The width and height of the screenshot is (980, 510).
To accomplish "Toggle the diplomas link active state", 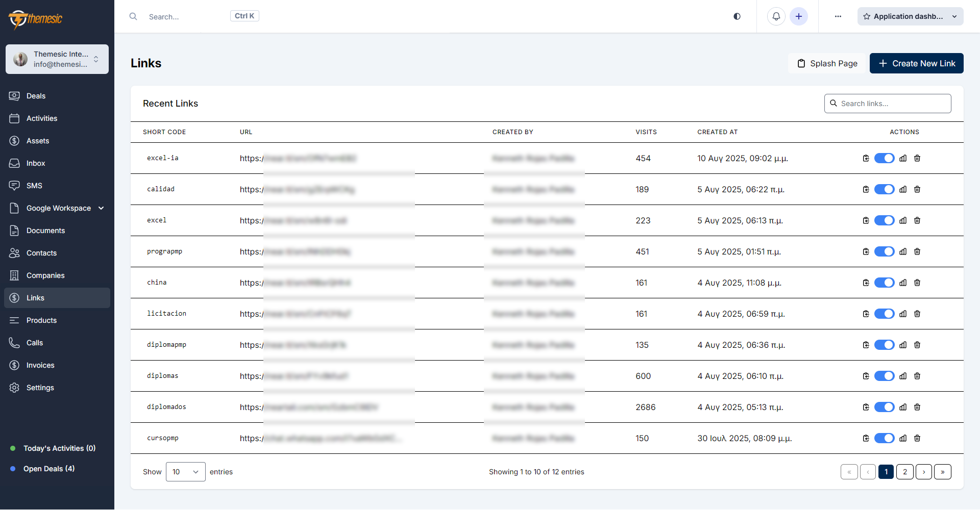I will tap(884, 376).
